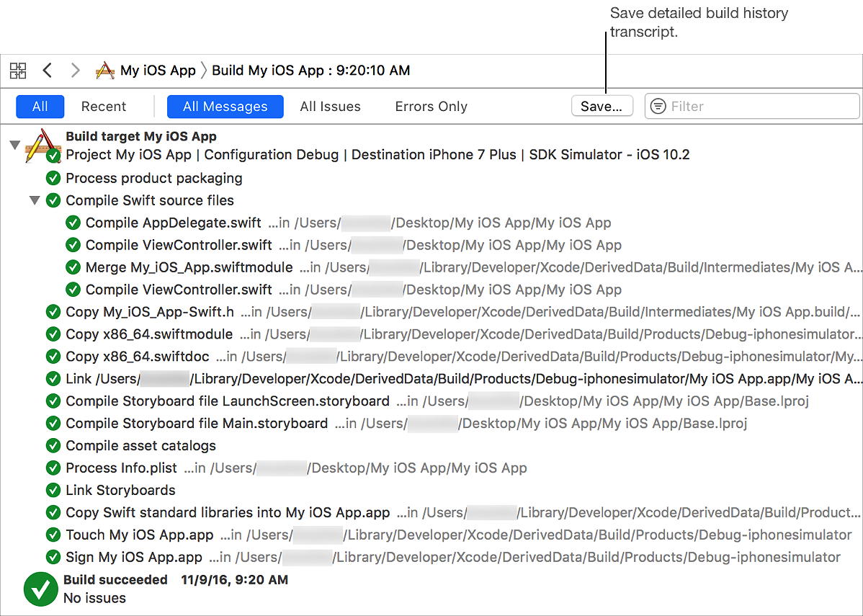Click checkmark beside Merge My_iOS_App.swiftmodule
Screen dimensions: 863x616
tap(73, 267)
